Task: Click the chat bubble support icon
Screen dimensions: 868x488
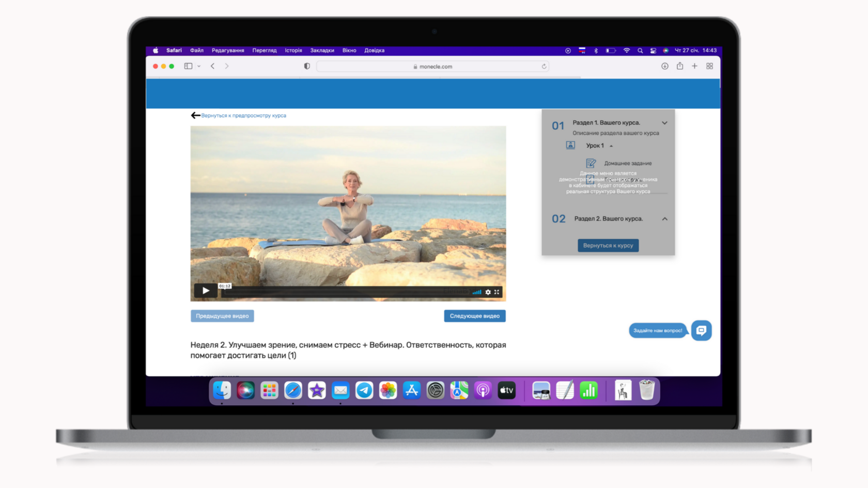Action: click(701, 330)
